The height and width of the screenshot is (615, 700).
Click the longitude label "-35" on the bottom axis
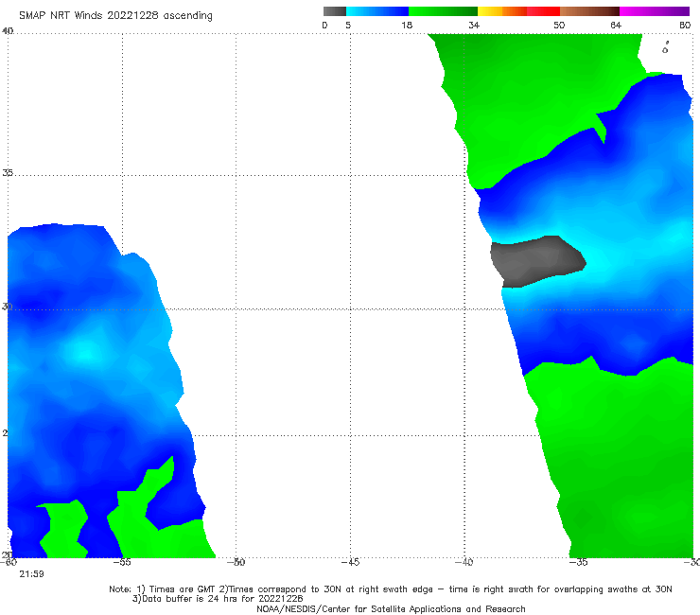(x=579, y=562)
